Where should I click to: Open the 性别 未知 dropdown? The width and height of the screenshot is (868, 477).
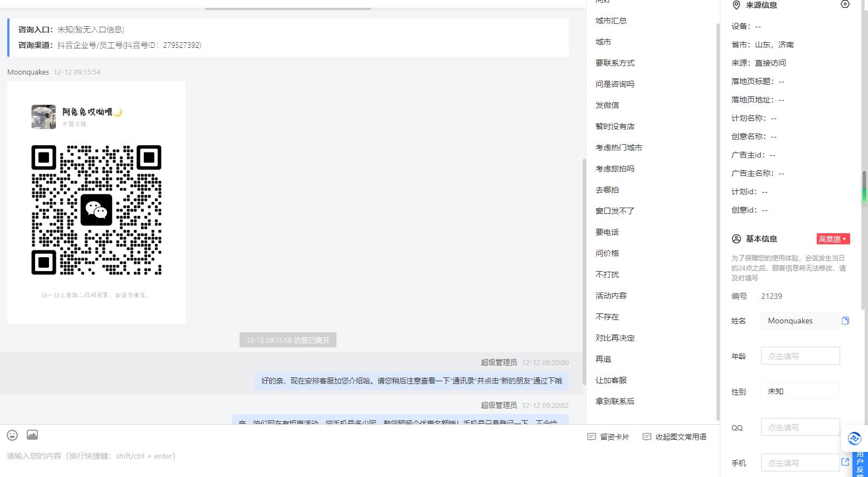coord(800,391)
